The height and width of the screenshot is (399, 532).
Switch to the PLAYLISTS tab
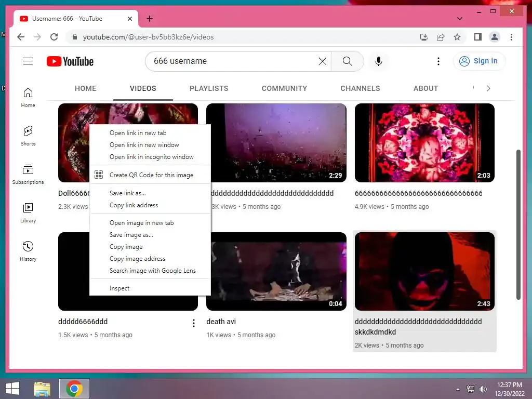(x=209, y=88)
